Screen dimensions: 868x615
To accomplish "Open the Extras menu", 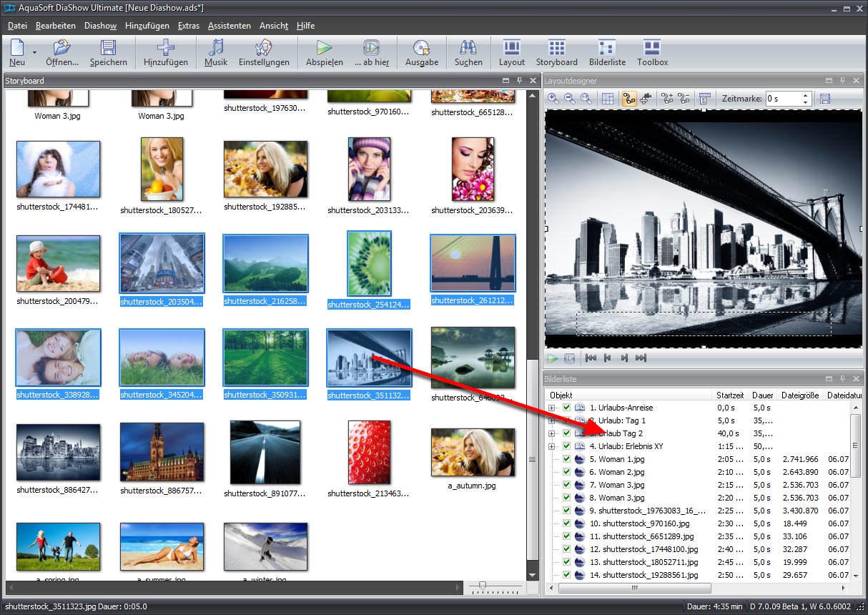I will [x=189, y=26].
